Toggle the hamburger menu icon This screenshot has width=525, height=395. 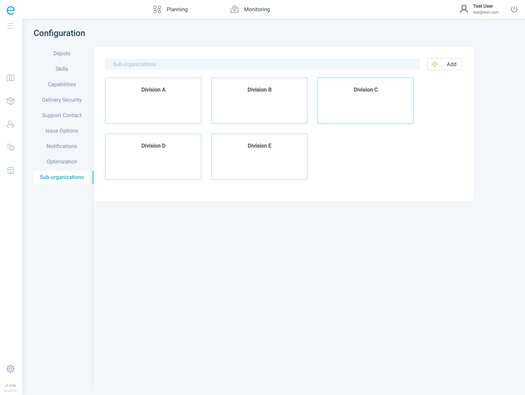(11, 26)
